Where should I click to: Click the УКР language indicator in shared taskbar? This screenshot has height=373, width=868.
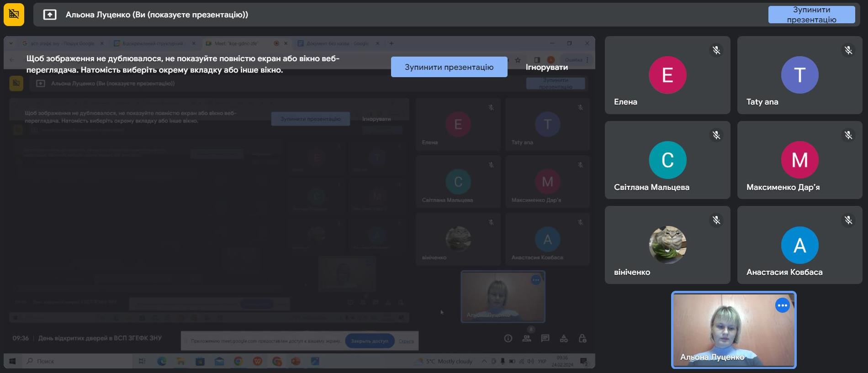(x=542, y=361)
